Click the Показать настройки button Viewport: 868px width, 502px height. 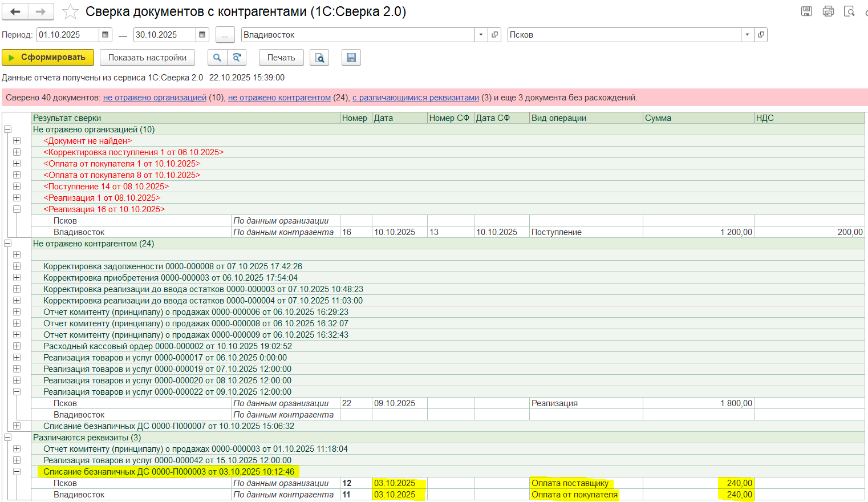147,58
